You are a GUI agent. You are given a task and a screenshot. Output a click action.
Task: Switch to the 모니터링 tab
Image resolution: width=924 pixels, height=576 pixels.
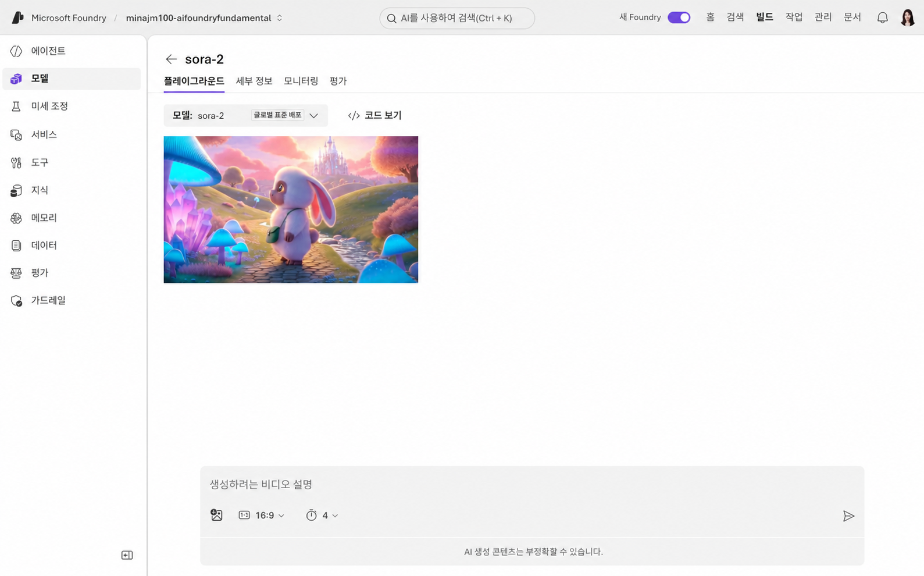click(301, 81)
